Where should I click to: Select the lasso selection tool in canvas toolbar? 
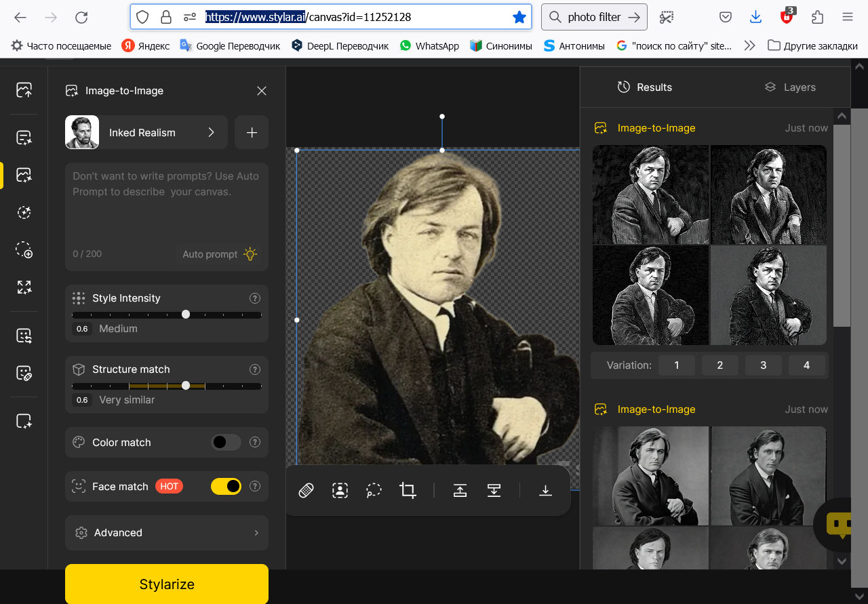tap(374, 490)
